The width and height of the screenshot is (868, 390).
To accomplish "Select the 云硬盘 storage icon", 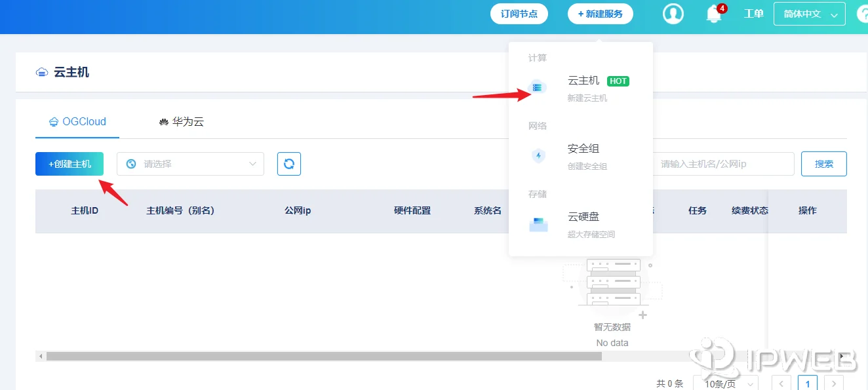I will click(x=538, y=224).
